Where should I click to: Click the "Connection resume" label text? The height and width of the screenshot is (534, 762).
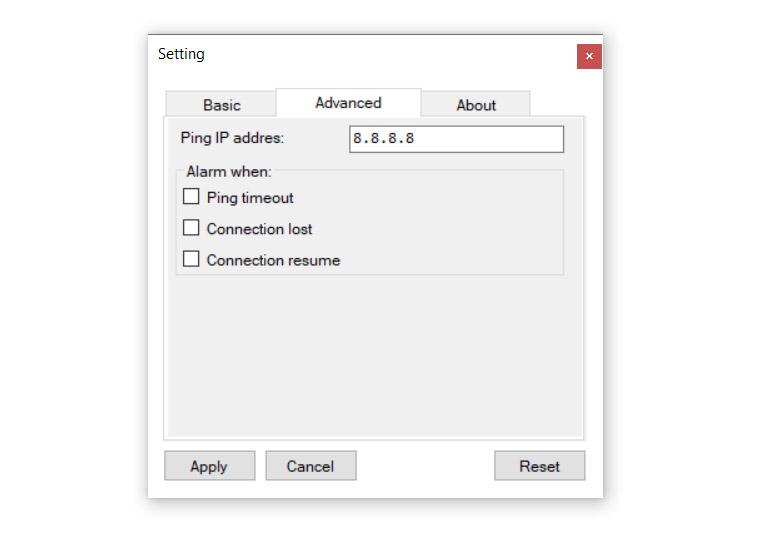273,260
